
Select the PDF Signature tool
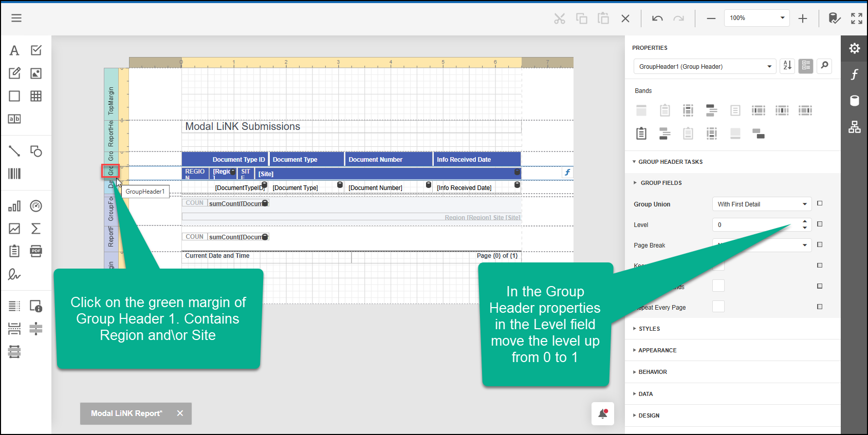click(14, 274)
